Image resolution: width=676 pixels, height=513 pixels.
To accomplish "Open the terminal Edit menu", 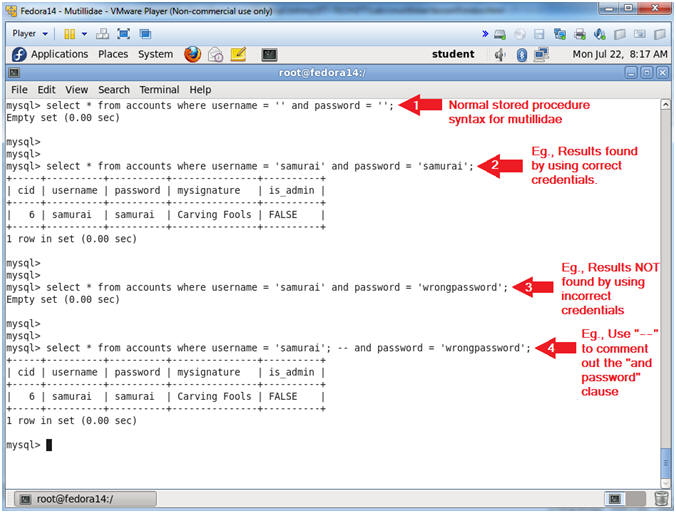I will [x=47, y=90].
